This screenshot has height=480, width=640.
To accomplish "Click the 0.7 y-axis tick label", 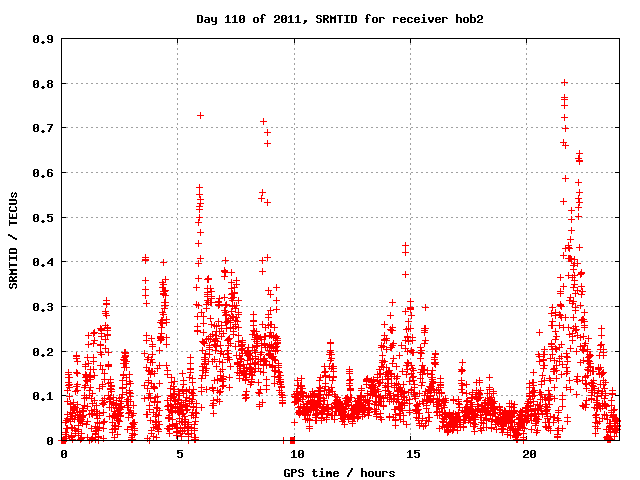I will [44, 128].
